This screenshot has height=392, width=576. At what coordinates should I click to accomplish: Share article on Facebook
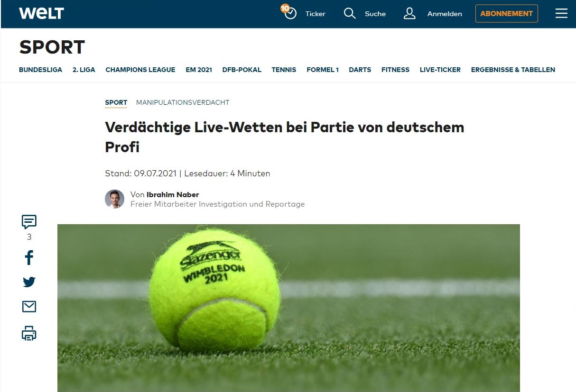(29, 258)
